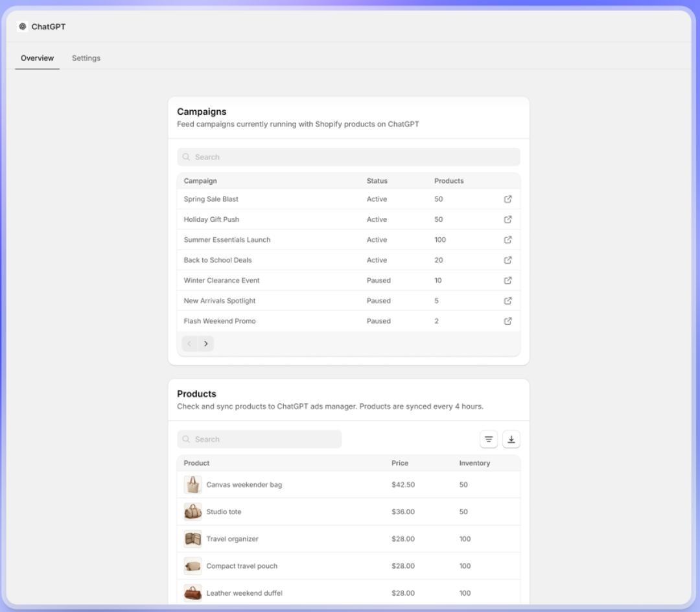Open external link for Back to School Deals

click(x=507, y=260)
